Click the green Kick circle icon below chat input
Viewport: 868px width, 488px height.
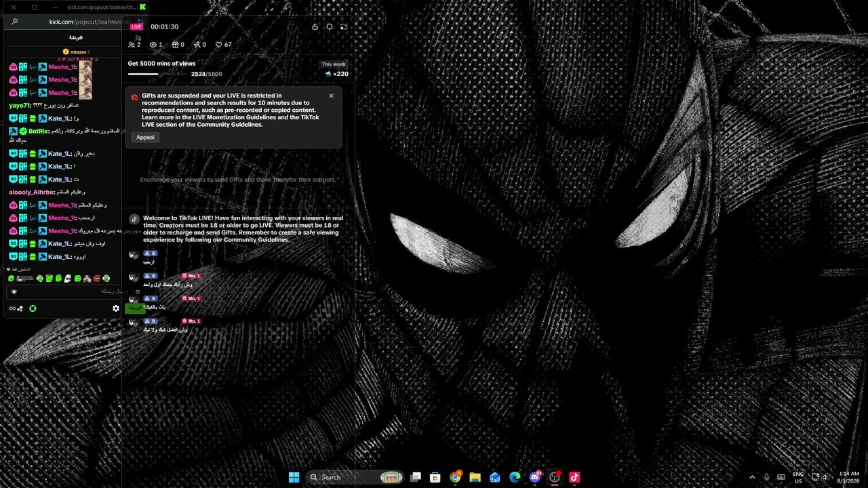(x=33, y=308)
